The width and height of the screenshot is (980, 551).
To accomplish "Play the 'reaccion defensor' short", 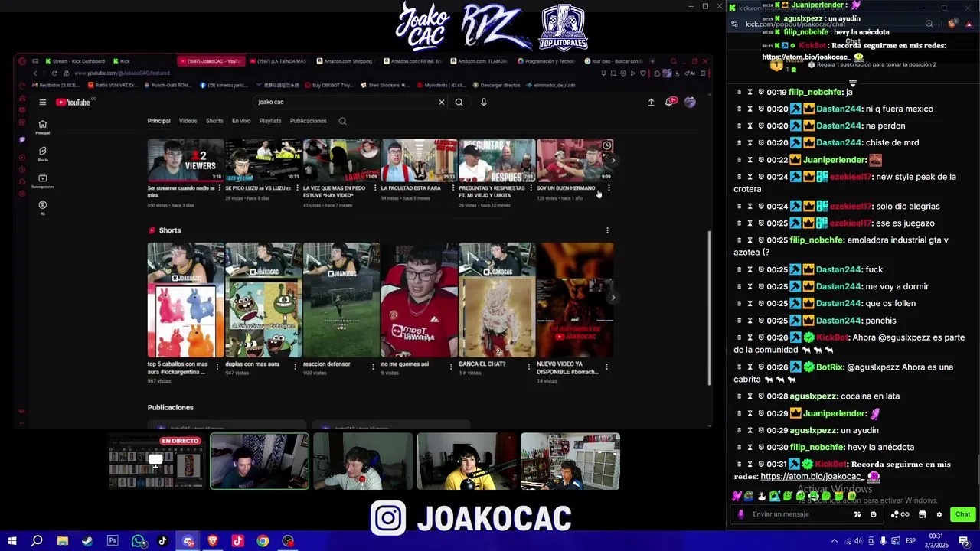I will (341, 300).
